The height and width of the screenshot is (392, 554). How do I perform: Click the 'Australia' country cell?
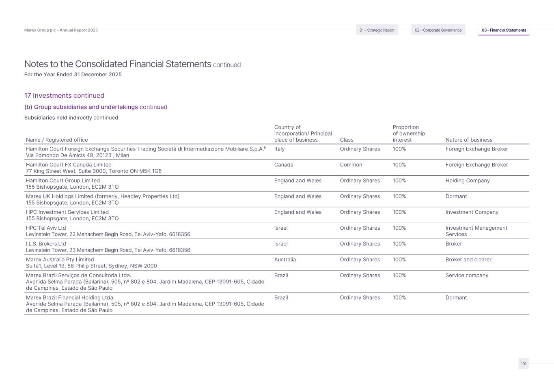tap(285, 260)
